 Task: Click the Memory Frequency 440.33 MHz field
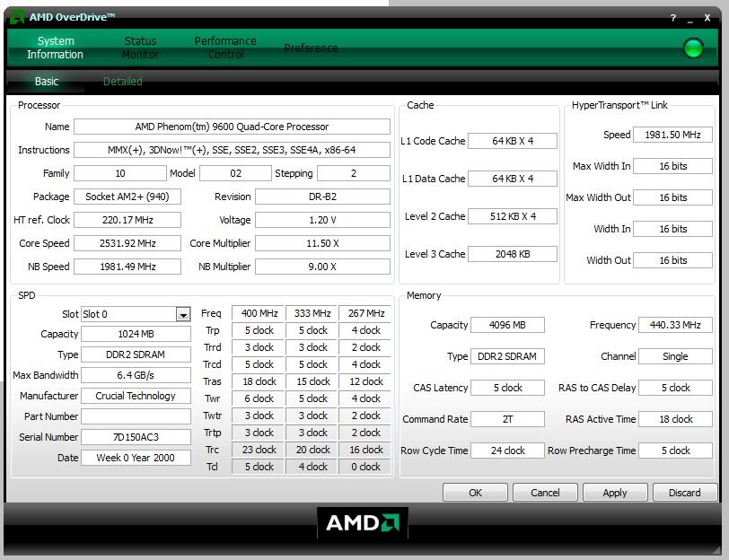click(x=675, y=325)
